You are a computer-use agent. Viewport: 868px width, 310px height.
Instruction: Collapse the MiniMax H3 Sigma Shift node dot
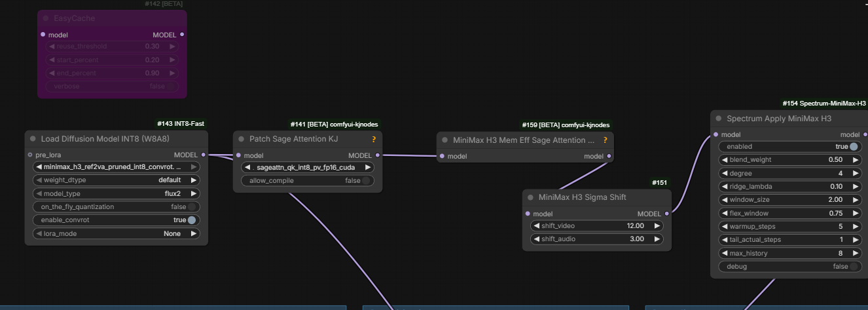530,197
